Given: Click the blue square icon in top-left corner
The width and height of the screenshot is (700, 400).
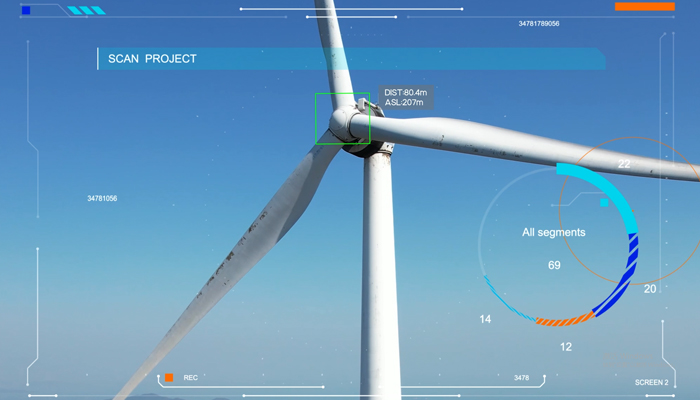Looking at the screenshot, I should click(x=26, y=10).
